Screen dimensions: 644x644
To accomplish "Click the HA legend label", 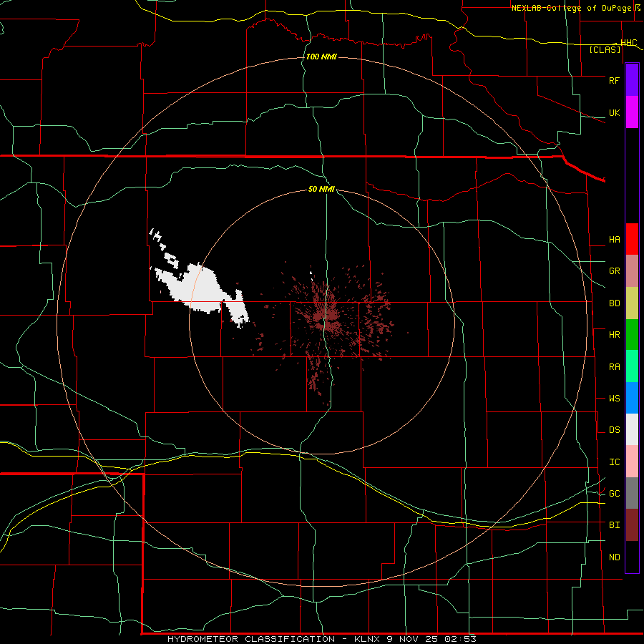I will pyautogui.click(x=614, y=240).
